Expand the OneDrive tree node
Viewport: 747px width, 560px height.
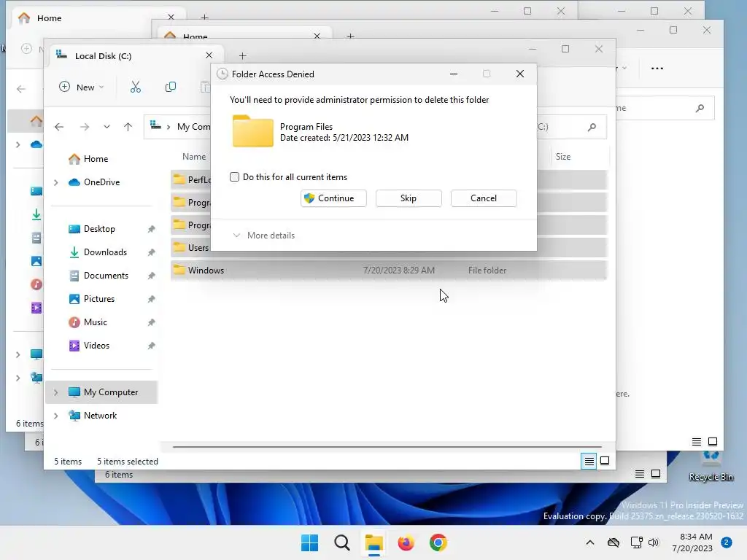pos(55,182)
